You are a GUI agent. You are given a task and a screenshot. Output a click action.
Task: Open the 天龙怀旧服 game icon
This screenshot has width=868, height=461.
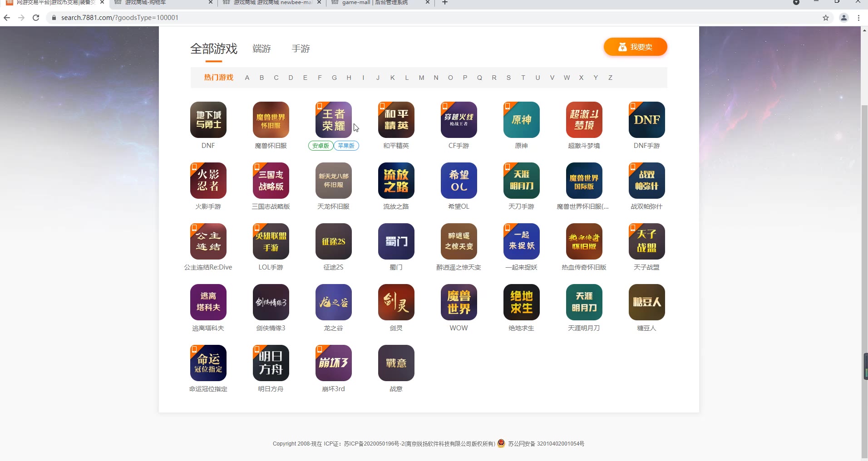334,181
